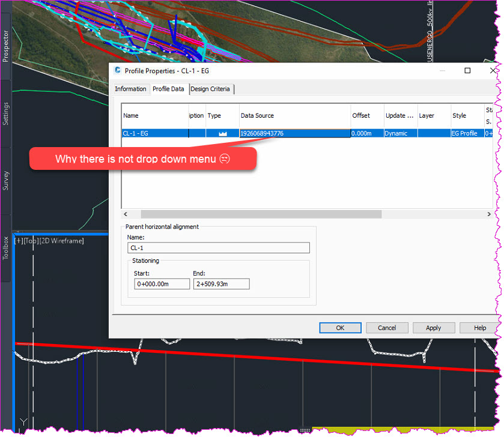Click the Offset cell 0.000m
The image size is (504, 437).
(x=367, y=133)
